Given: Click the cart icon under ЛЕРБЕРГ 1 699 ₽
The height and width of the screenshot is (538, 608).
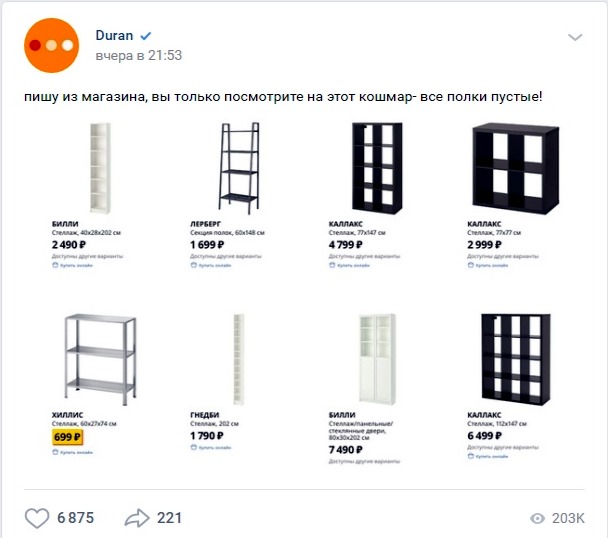Looking at the screenshot, I should (193, 265).
